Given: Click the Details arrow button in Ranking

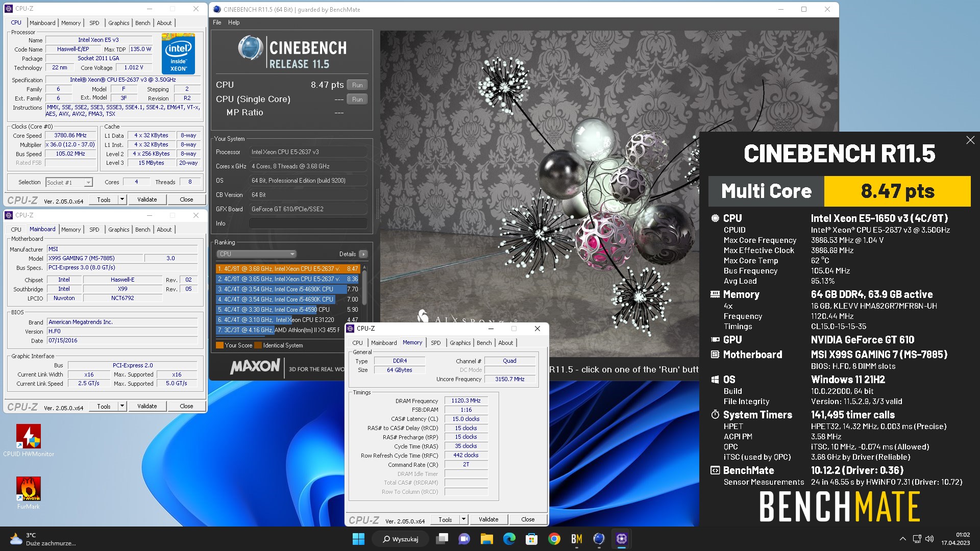Looking at the screenshot, I should (363, 254).
